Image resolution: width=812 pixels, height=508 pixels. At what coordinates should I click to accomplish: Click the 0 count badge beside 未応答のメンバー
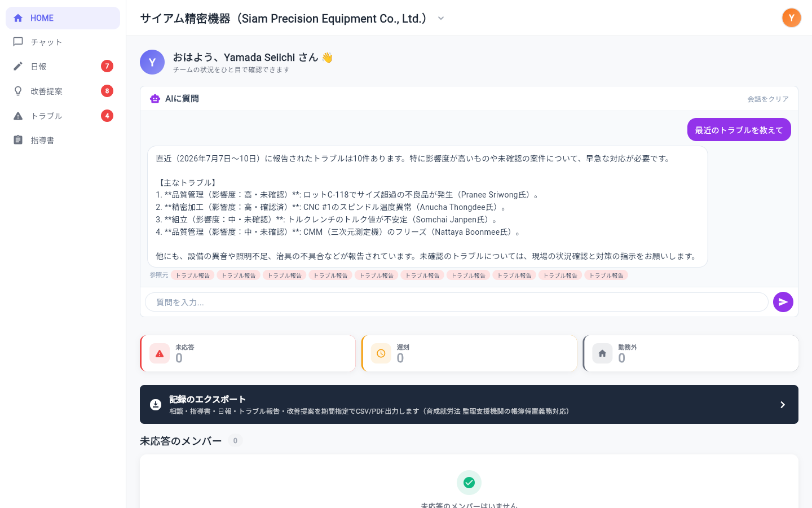coord(236,441)
